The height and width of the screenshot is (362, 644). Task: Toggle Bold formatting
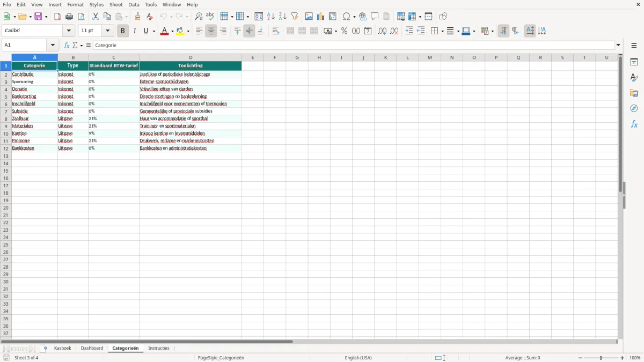[122, 31]
